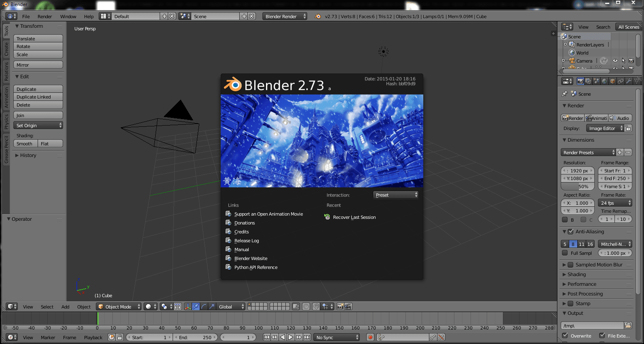The height and width of the screenshot is (344, 644).
Task: Pin the Scene properties context
Action: 565,94
